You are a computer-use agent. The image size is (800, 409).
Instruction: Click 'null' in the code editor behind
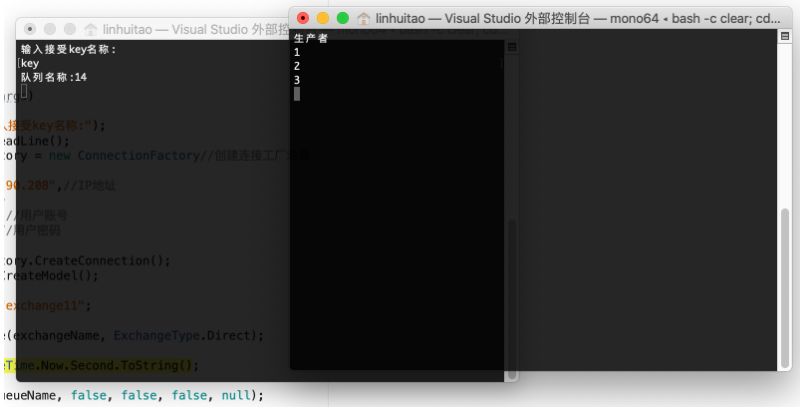[x=236, y=395]
